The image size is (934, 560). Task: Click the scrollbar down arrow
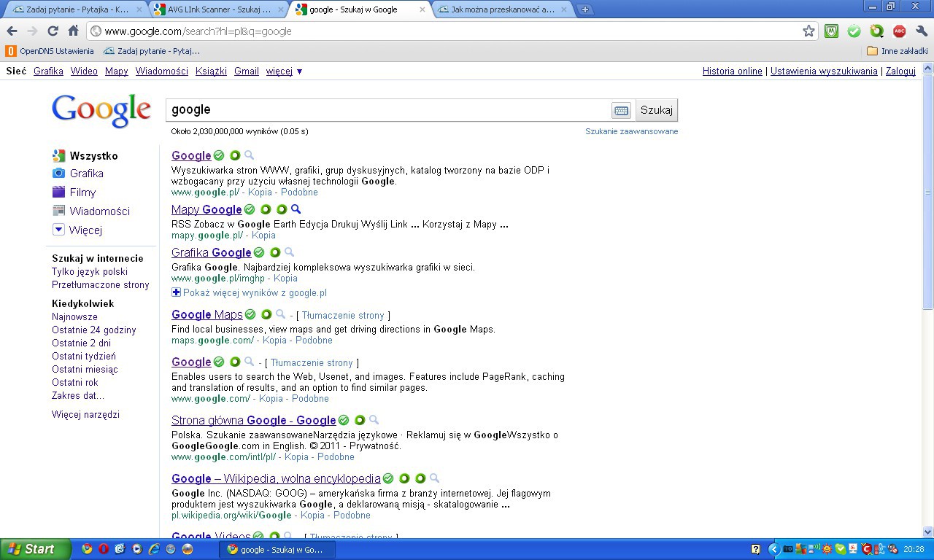(927, 532)
